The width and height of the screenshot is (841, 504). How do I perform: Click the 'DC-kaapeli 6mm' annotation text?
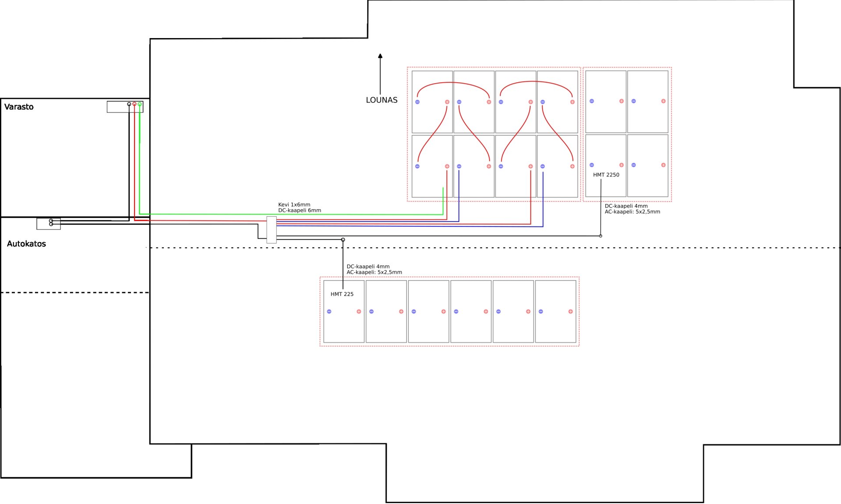point(300,210)
